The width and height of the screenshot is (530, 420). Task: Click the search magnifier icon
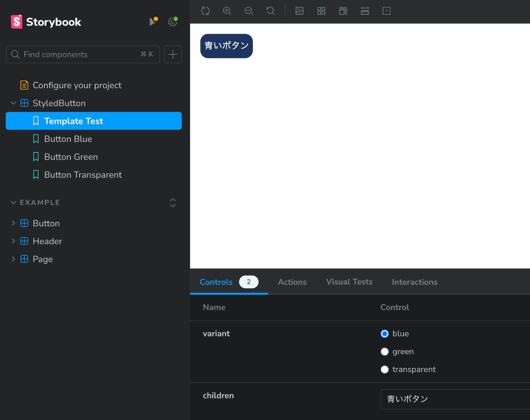15,54
